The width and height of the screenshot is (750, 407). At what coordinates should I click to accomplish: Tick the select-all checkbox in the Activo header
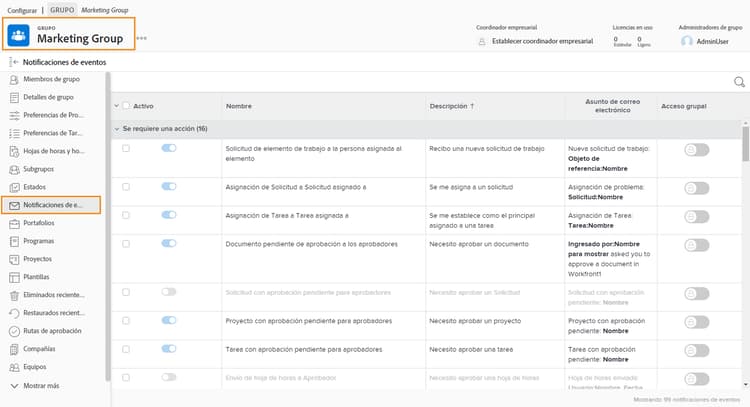[x=126, y=106]
